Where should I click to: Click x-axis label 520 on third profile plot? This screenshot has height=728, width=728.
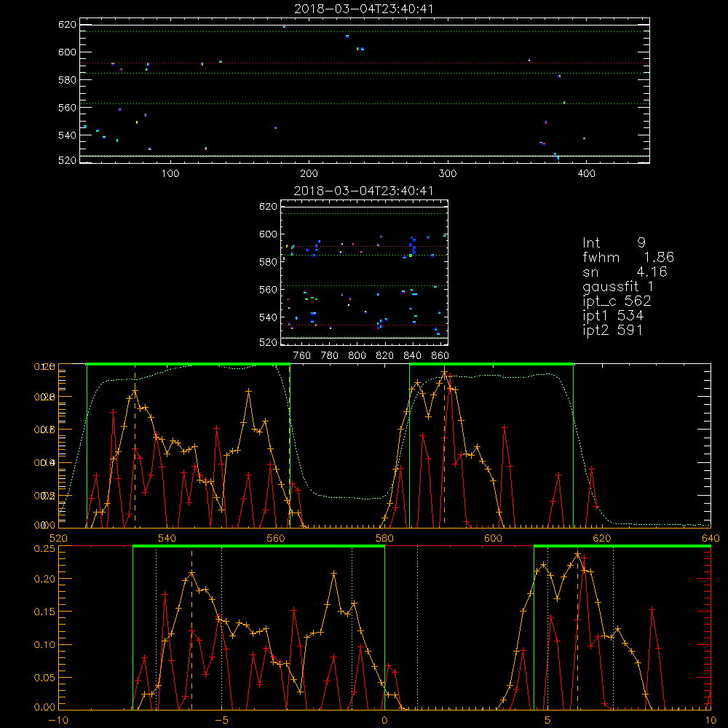pyautogui.click(x=58, y=539)
